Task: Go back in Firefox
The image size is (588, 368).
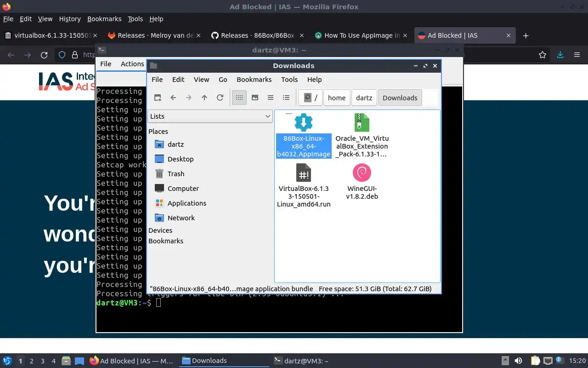Action: tap(11, 55)
